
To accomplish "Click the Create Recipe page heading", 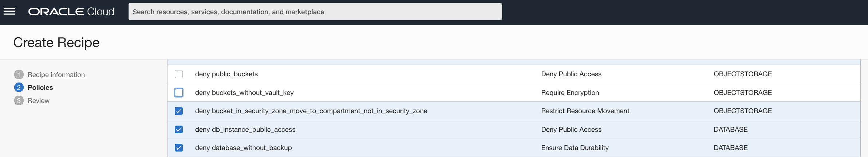I will pyautogui.click(x=56, y=43).
